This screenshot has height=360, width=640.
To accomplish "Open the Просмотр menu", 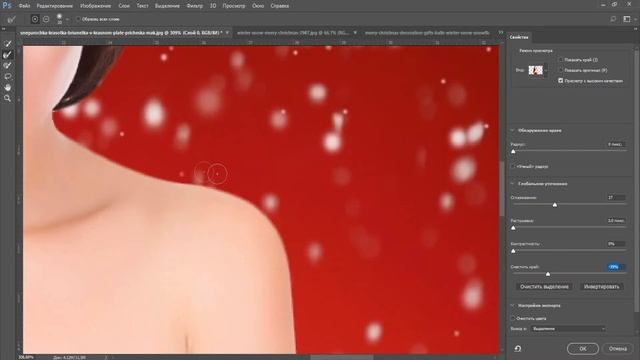I will (x=234, y=6).
